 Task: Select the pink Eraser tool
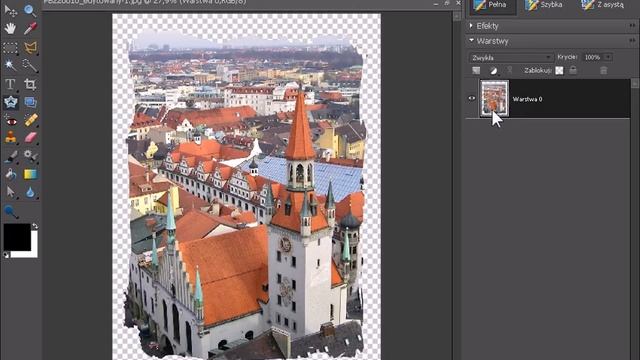point(30,138)
